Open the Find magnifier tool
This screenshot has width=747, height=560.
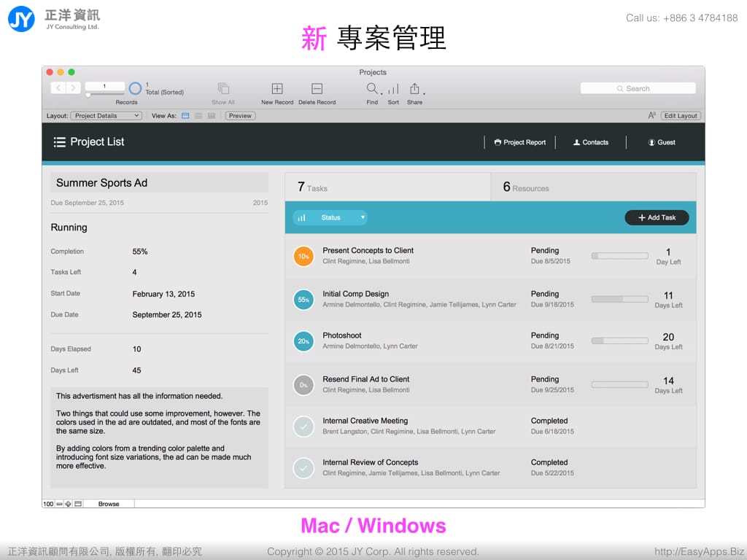coord(372,89)
